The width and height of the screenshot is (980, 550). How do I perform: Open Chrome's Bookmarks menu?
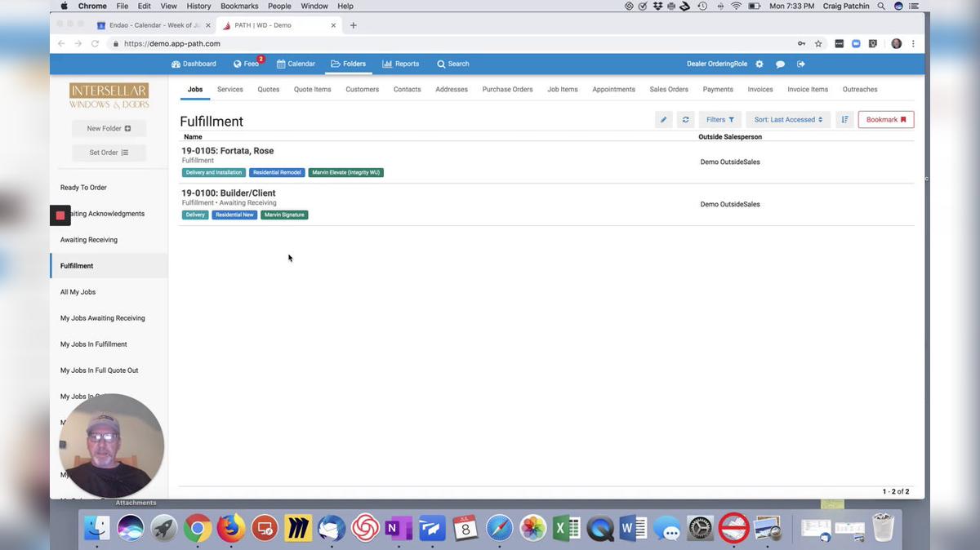[x=239, y=6]
